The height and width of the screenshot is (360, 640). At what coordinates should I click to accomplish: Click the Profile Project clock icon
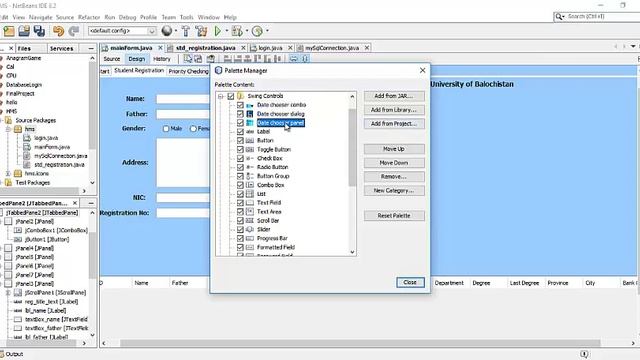[257, 31]
